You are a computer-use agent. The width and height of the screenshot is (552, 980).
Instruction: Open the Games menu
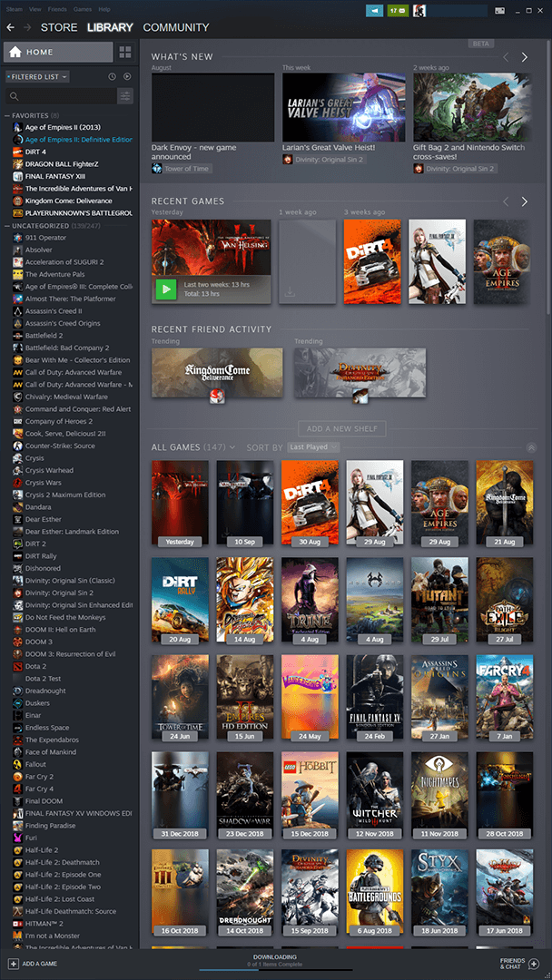tap(83, 9)
